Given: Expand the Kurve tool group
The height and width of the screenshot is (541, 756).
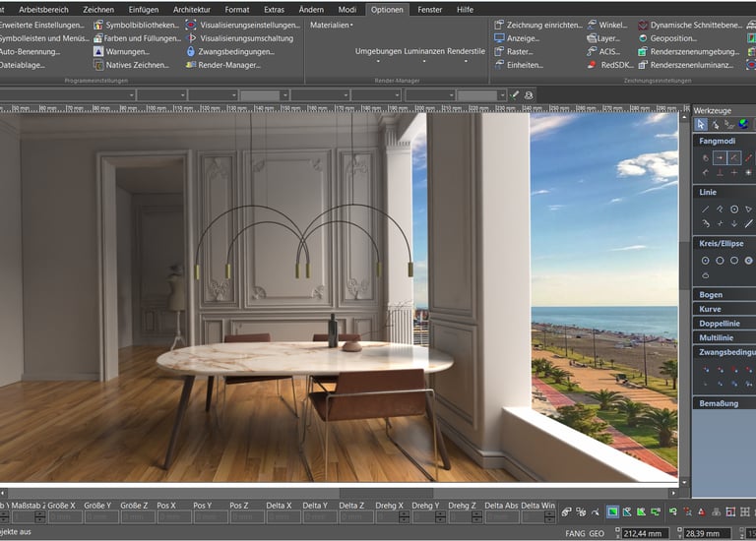Looking at the screenshot, I should (724, 309).
